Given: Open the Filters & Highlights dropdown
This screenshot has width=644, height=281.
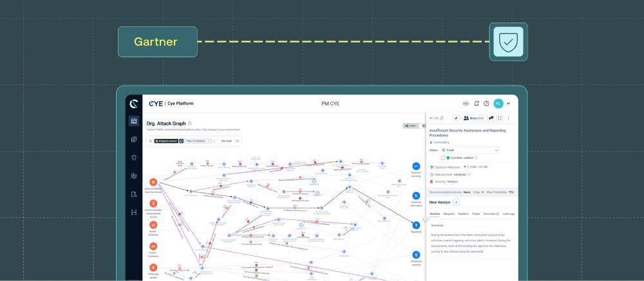Looking at the screenshot, I should [x=198, y=141].
